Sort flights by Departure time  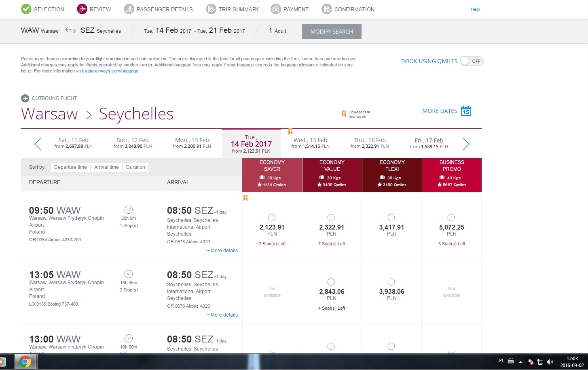pyautogui.click(x=70, y=167)
